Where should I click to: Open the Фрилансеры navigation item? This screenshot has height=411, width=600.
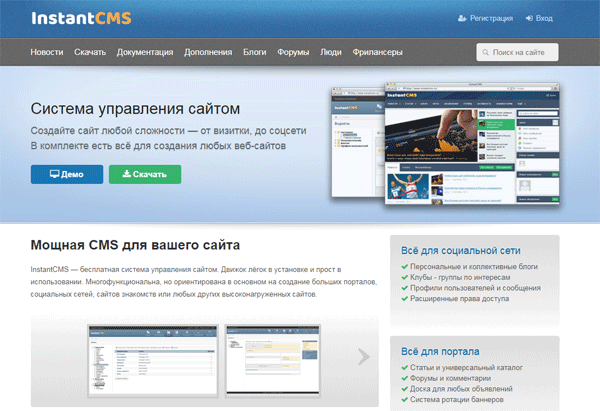click(x=378, y=52)
